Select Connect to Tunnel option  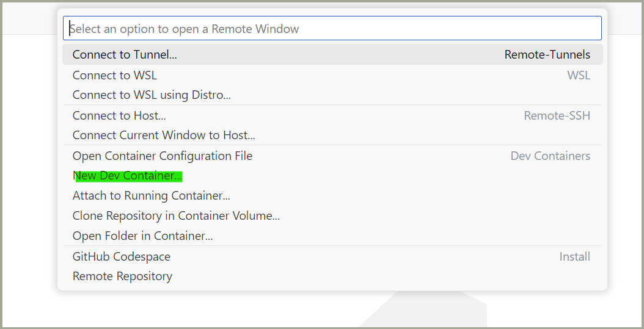332,54
